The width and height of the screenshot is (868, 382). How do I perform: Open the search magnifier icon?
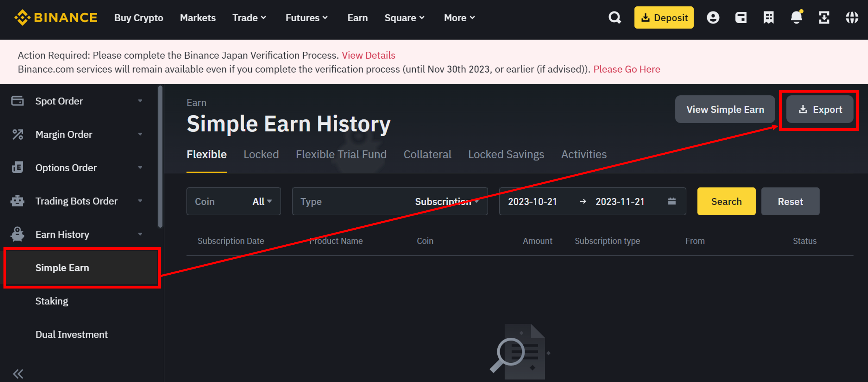(615, 18)
